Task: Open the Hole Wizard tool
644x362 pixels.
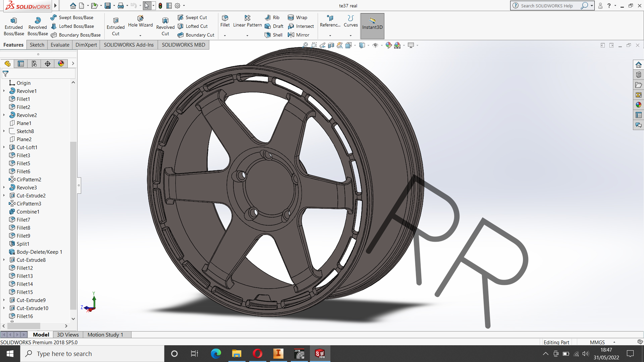Action: coord(140,21)
